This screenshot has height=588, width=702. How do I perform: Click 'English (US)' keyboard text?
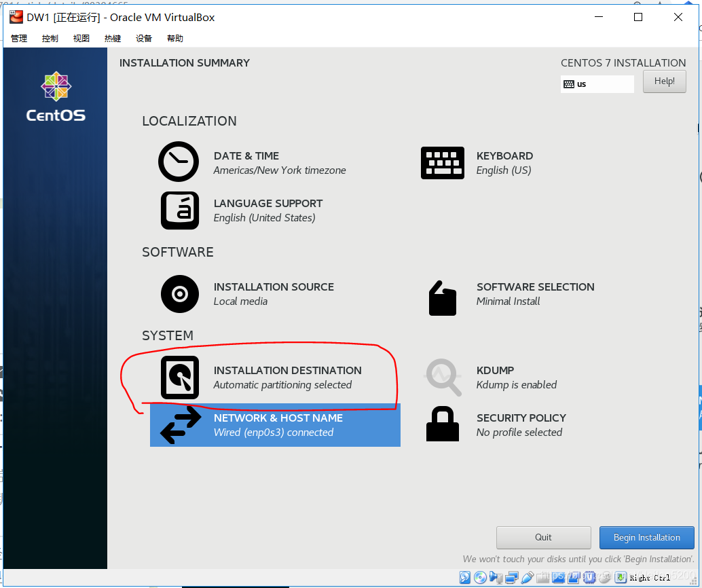pyautogui.click(x=504, y=170)
